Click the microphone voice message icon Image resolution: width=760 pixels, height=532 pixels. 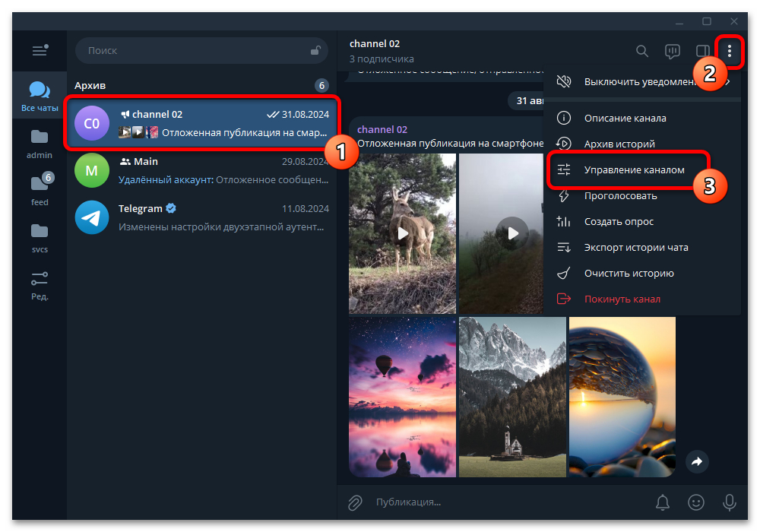tap(729, 502)
